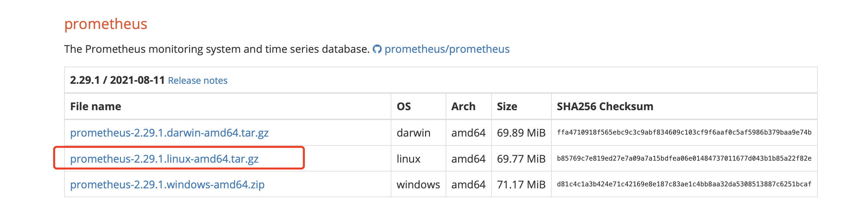Click the version header 2.29.1 / 2021-08-11
Viewport: 868px width, 221px height.
click(x=116, y=80)
